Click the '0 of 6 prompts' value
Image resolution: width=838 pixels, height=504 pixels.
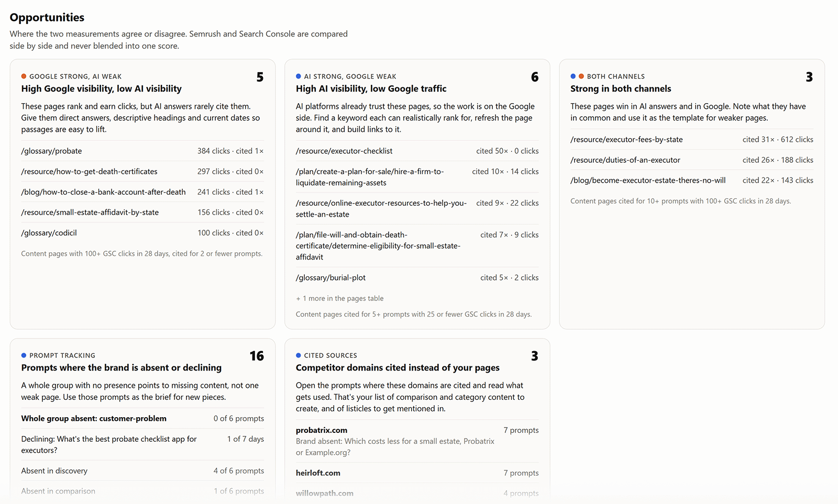pyautogui.click(x=239, y=418)
